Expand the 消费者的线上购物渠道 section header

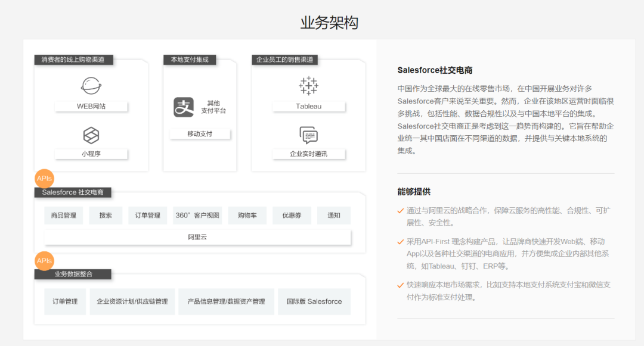[73, 60]
